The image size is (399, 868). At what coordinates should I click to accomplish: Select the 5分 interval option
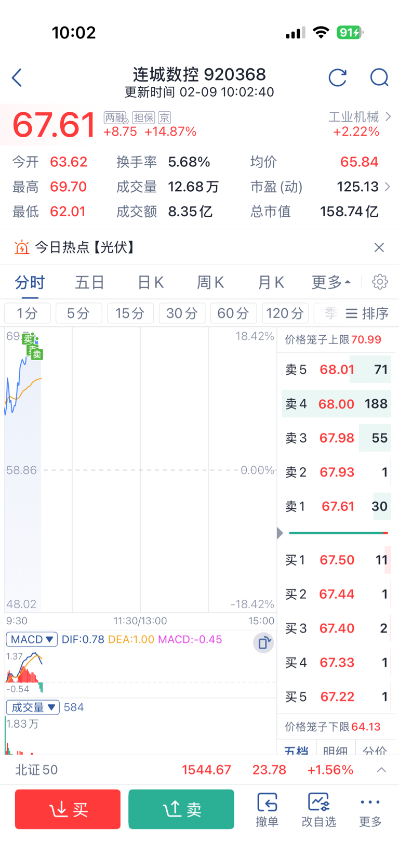pyautogui.click(x=78, y=313)
